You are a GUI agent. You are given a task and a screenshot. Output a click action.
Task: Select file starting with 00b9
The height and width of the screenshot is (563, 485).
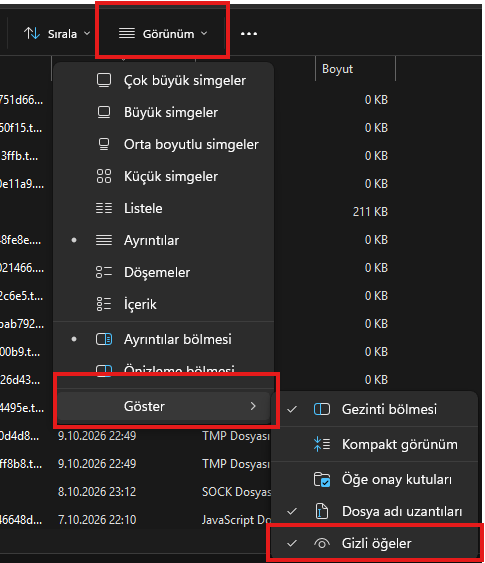pos(20,352)
